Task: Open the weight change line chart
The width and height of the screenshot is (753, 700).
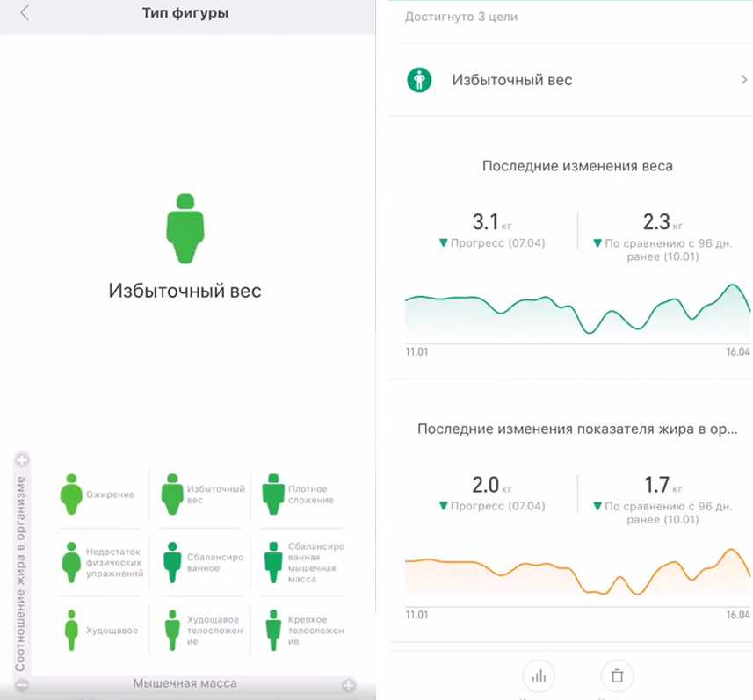Action: pos(577,310)
